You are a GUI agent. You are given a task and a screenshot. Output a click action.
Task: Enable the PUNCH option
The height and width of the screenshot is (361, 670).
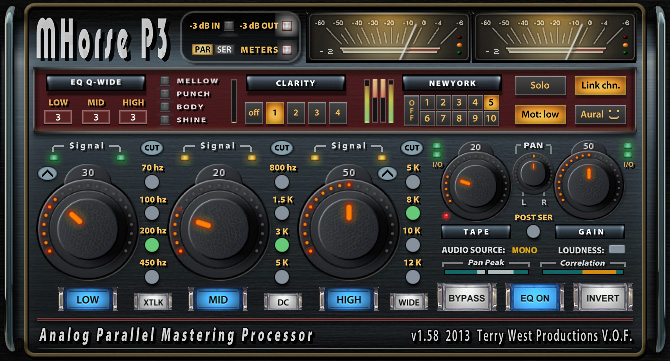[x=165, y=94]
